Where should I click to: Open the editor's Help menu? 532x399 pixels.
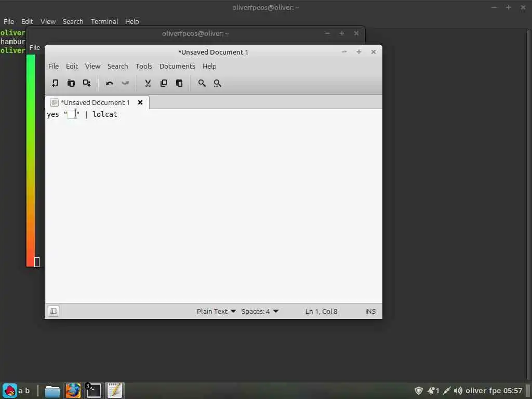tap(209, 66)
